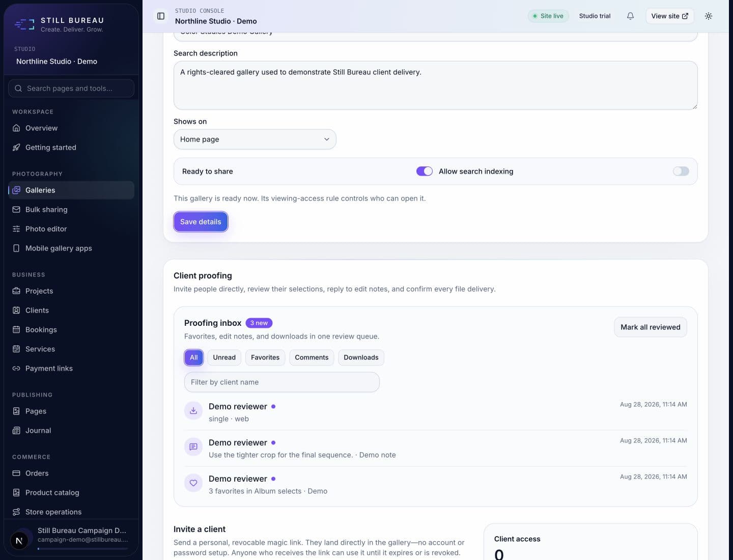Expand the Shows on Home page dropdown
Screen dimensions: 733x560
pos(255,139)
